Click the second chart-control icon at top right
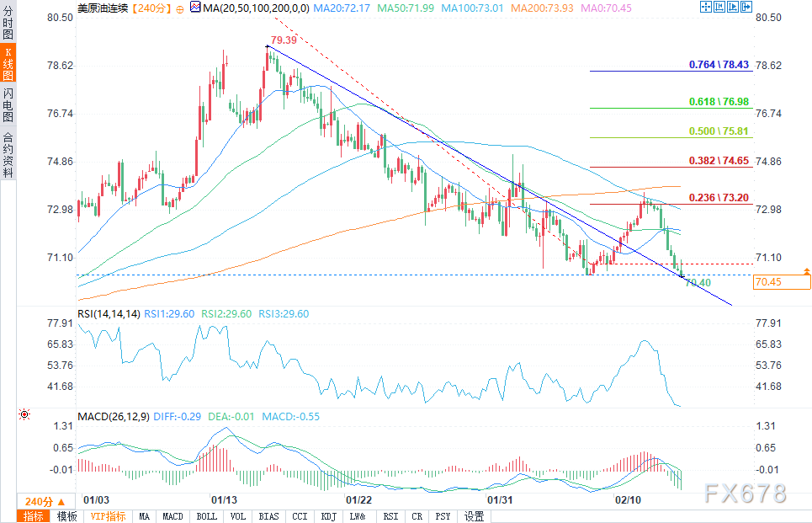Viewport: 812px width, 523px height. pos(719,7)
